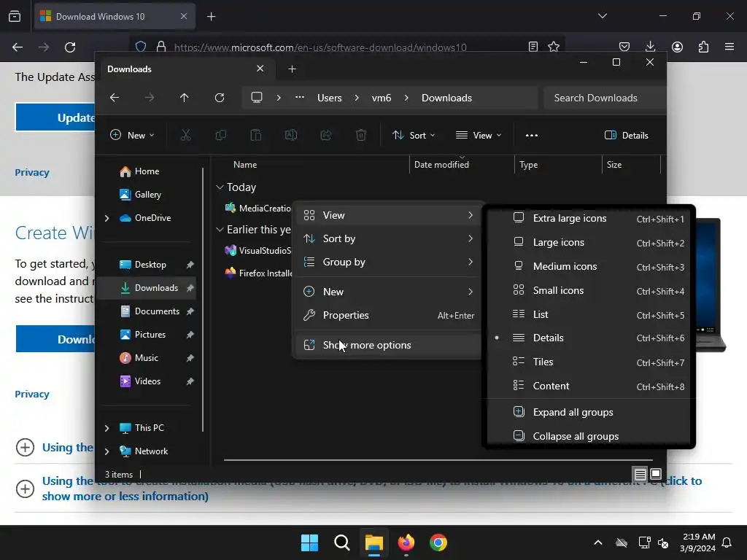Click the PC monitor icon in address bar
Viewport: 747px width, 560px height.
click(x=257, y=98)
